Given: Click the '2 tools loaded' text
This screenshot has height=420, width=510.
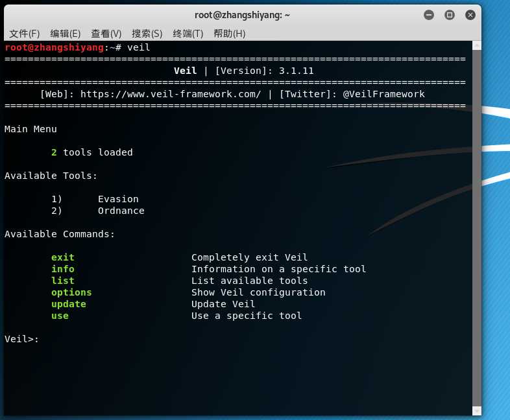Looking at the screenshot, I should pos(92,152).
